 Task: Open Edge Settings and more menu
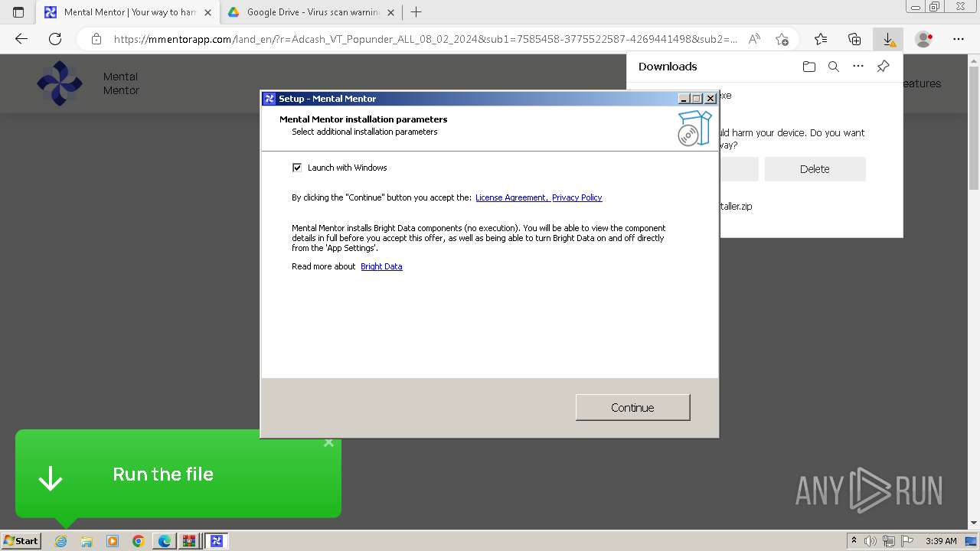point(959,39)
